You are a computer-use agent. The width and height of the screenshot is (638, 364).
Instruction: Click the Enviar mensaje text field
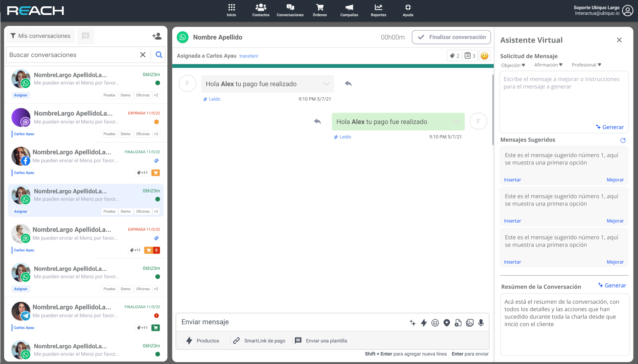pyautogui.click(x=291, y=322)
